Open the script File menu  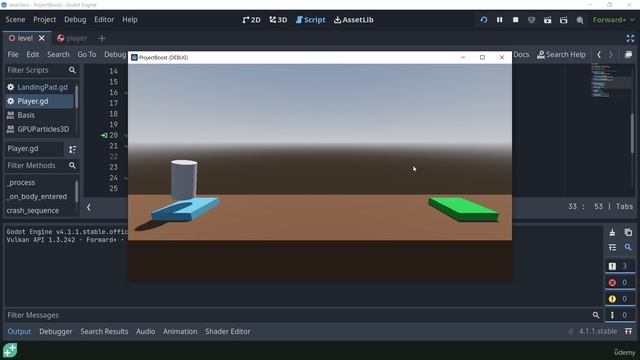pyautogui.click(x=13, y=54)
